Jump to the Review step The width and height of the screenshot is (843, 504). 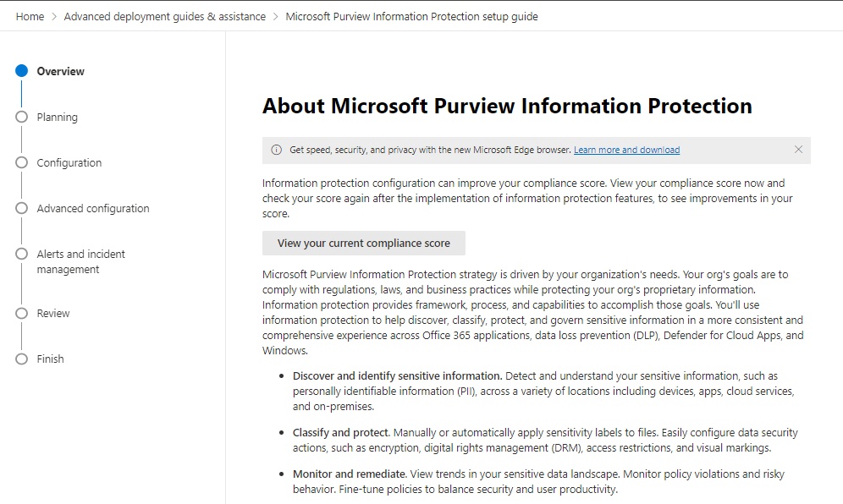53,314
